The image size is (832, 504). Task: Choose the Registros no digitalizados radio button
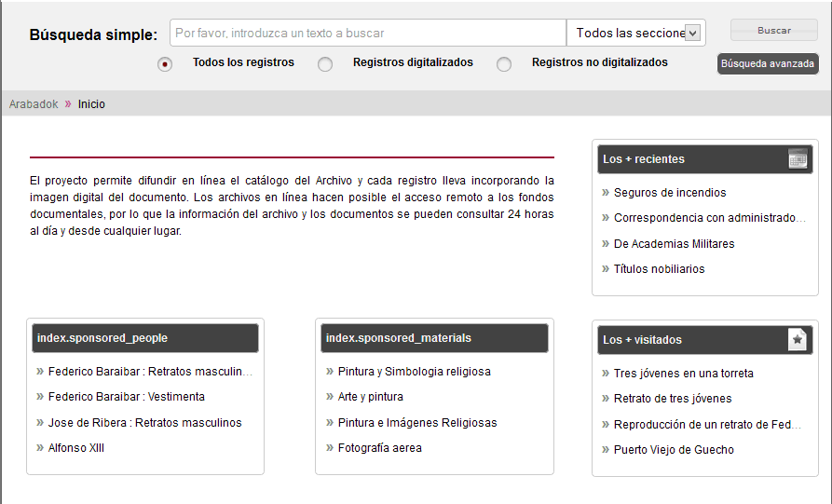pos(504,64)
